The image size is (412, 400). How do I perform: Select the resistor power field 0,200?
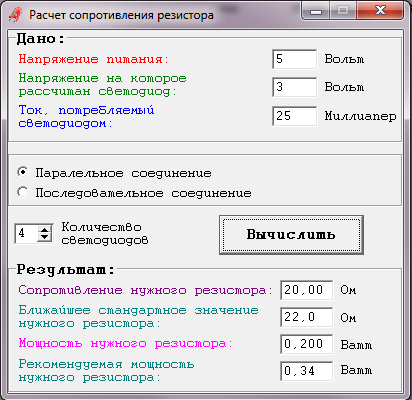pyautogui.click(x=307, y=344)
